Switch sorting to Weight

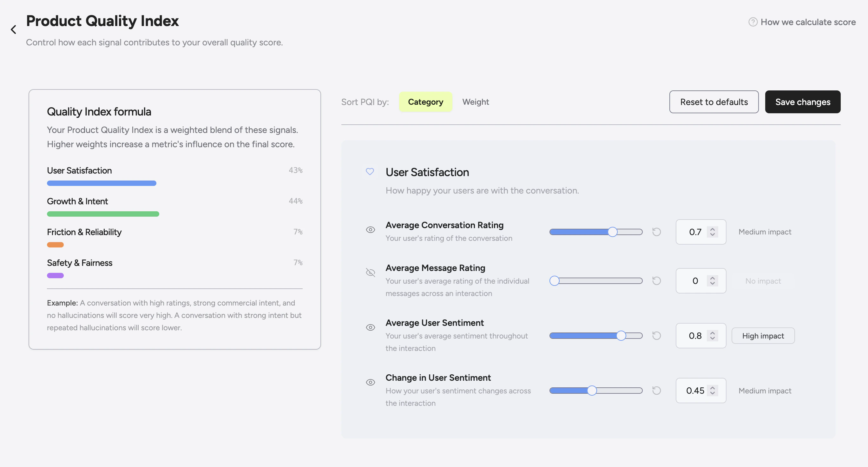tap(476, 102)
